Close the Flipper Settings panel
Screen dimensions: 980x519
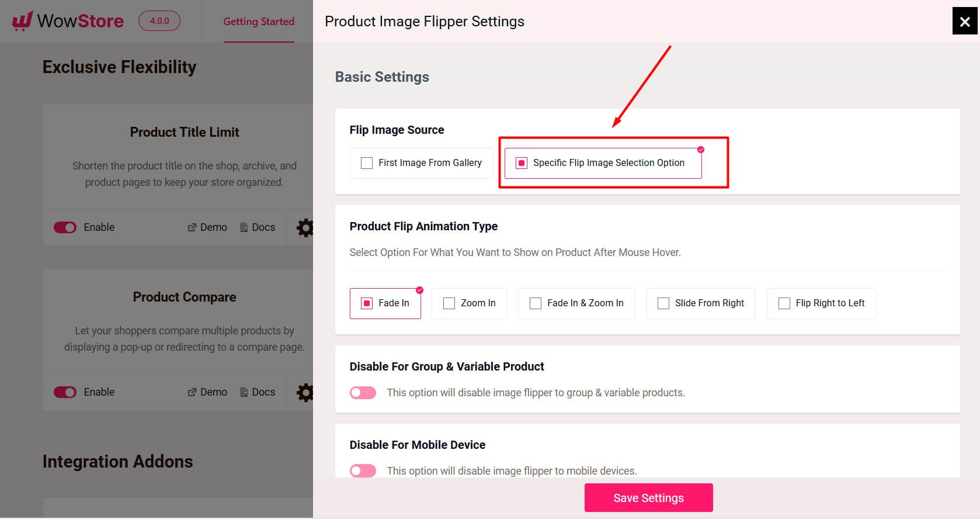click(x=965, y=22)
